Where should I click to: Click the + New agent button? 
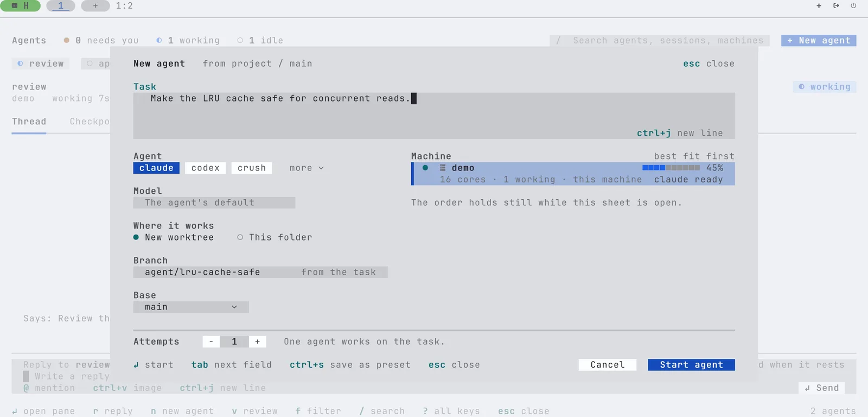click(x=819, y=40)
